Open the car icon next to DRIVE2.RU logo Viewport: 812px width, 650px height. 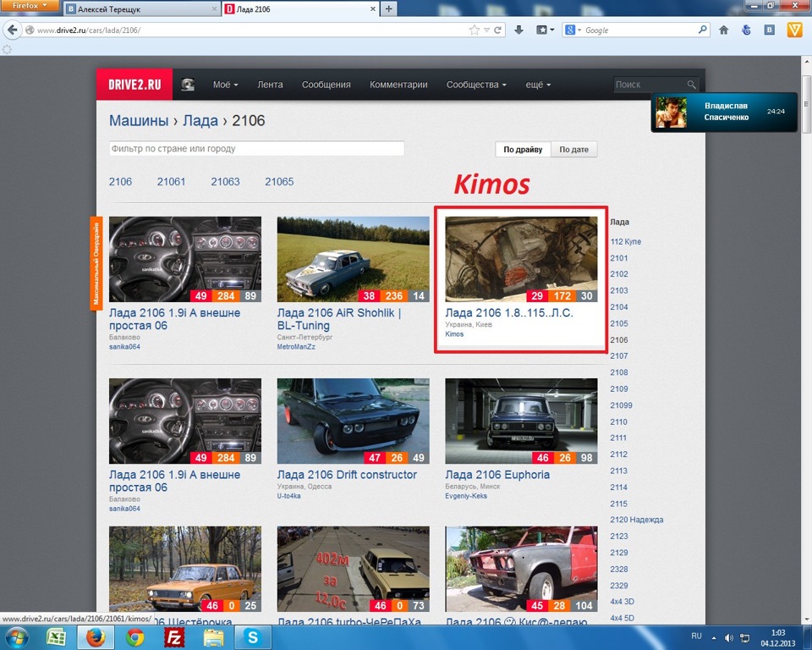click(188, 85)
